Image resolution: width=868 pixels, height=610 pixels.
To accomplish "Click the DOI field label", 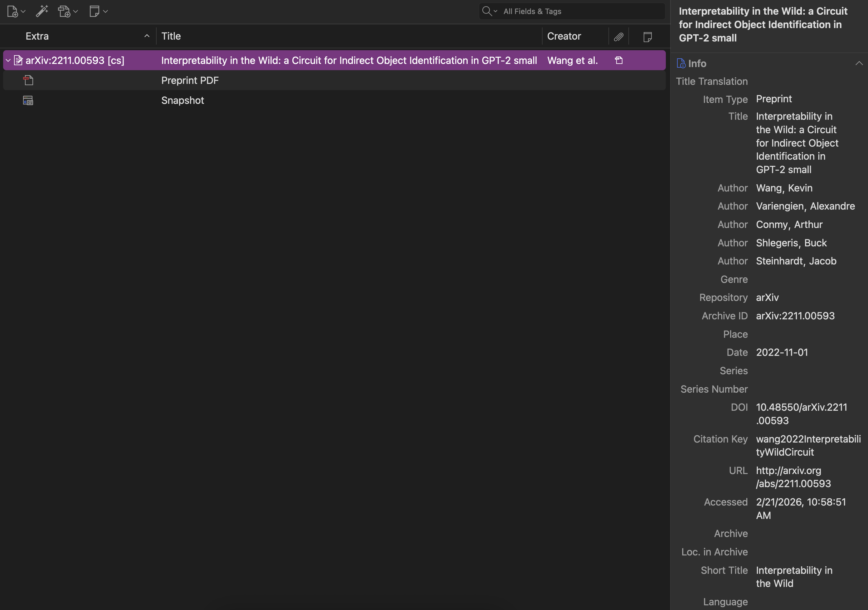I will pyautogui.click(x=739, y=407).
